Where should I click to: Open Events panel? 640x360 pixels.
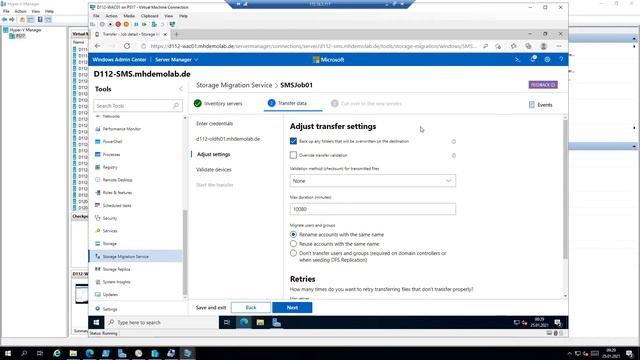540,105
